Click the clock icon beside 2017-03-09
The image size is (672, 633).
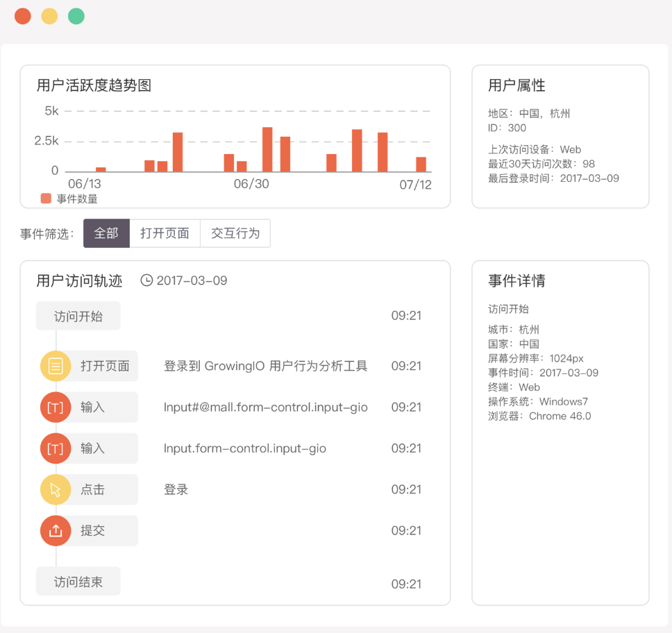[x=146, y=280]
